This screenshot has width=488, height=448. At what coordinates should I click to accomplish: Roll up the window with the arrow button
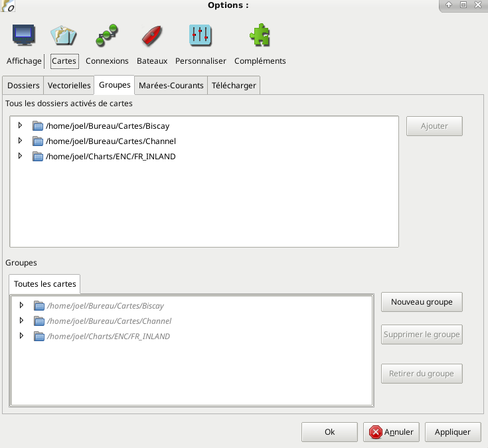click(x=448, y=5)
